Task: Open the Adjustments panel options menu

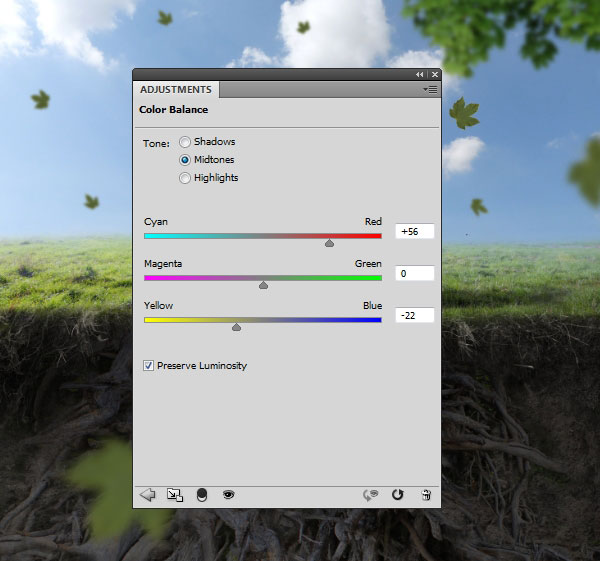Action: pyautogui.click(x=430, y=90)
